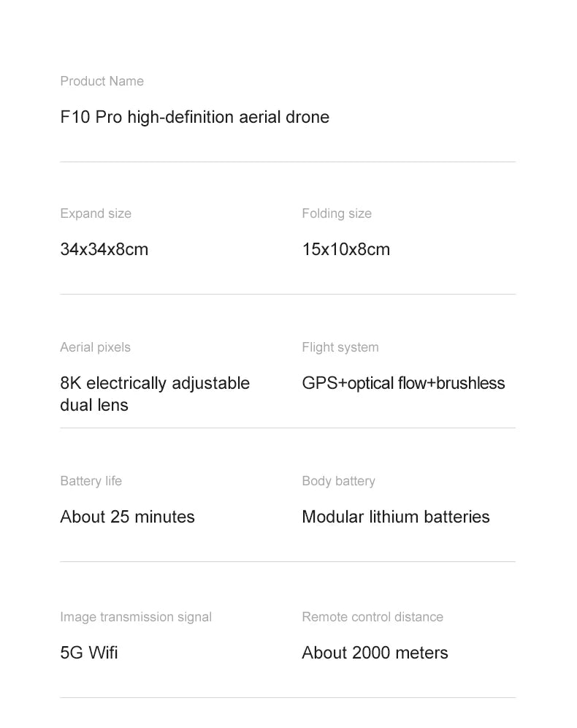Click the "Battery life" label
The height and width of the screenshot is (728, 577).
pyautogui.click(x=91, y=481)
